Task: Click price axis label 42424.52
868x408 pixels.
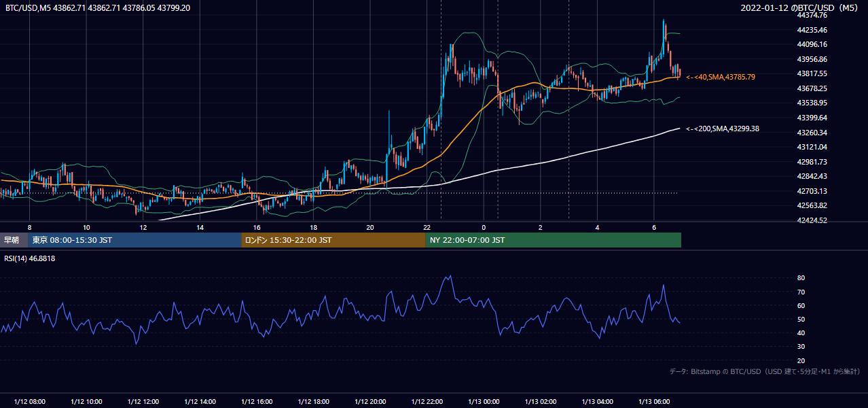Action: point(812,220)
